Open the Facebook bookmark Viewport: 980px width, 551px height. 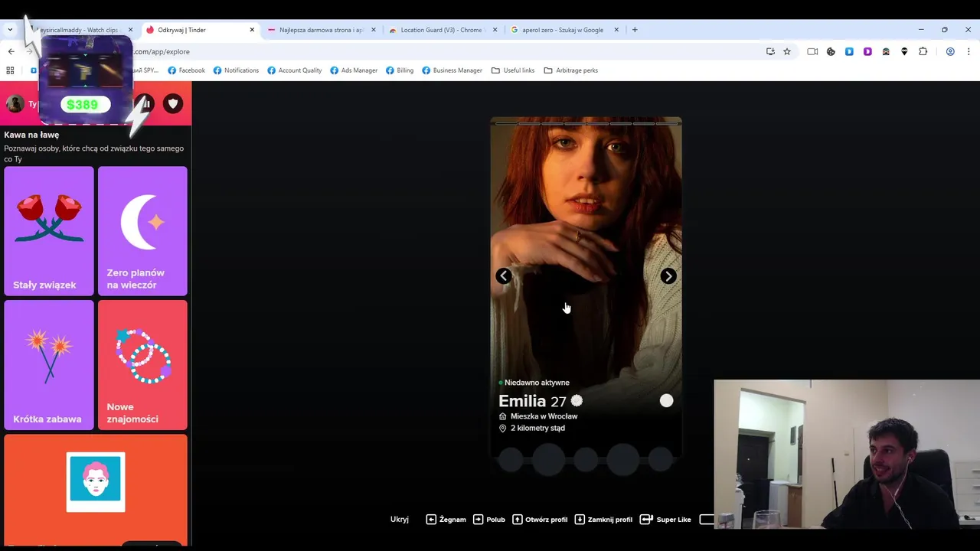pos(186,70)
